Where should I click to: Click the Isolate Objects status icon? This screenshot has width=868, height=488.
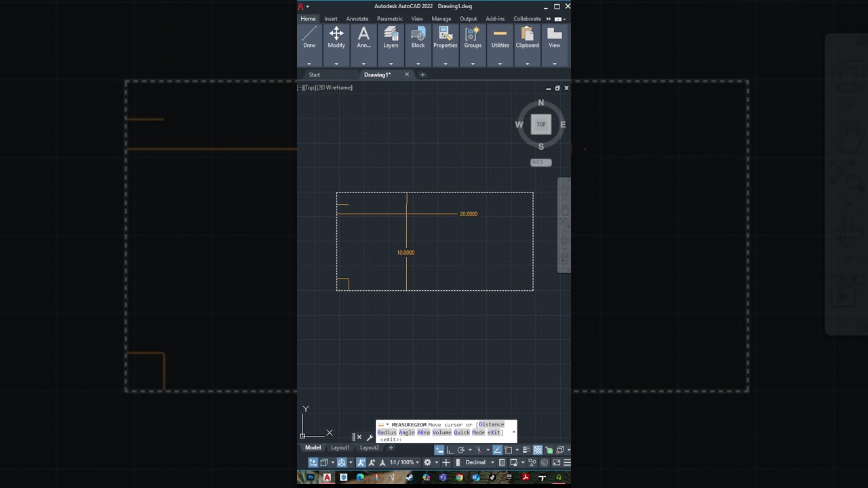[532, 462]
